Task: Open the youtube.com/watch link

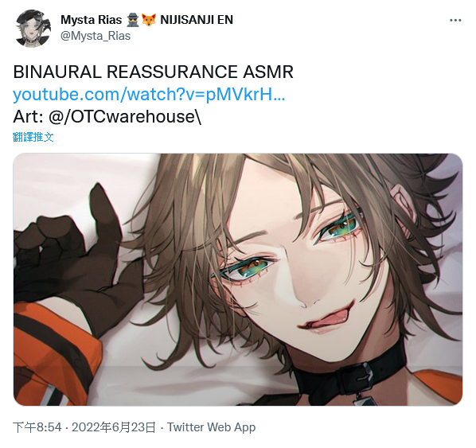Action: tap(149, 95)
